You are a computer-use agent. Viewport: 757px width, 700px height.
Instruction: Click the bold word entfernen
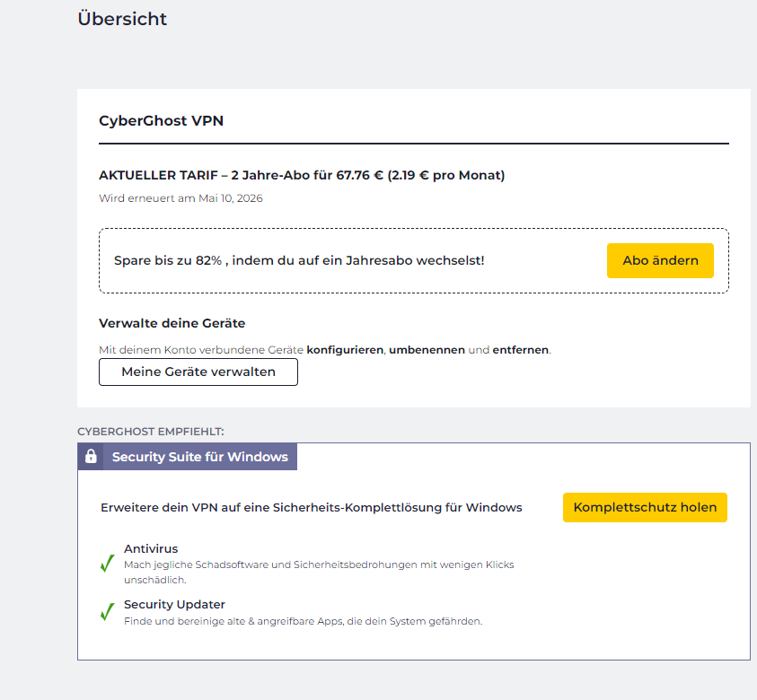click(x=521, y=350)
